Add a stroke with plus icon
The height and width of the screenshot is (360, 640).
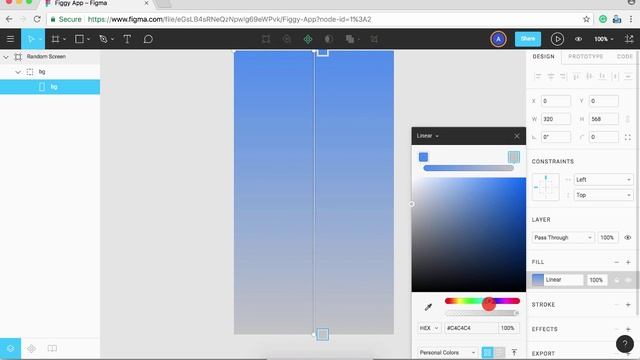coord(628,304)
